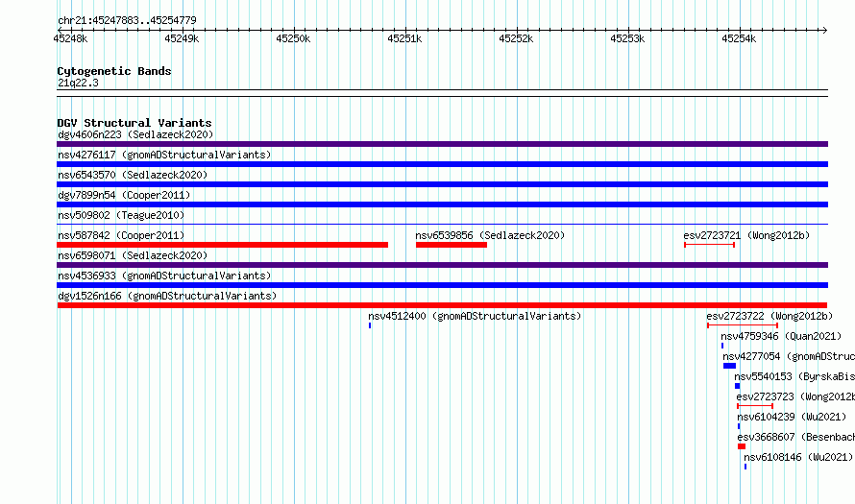Click the 45250k ruler tick label
Image resolution: width=855 pixels, height=504 pixels.
tap(293, 38)
